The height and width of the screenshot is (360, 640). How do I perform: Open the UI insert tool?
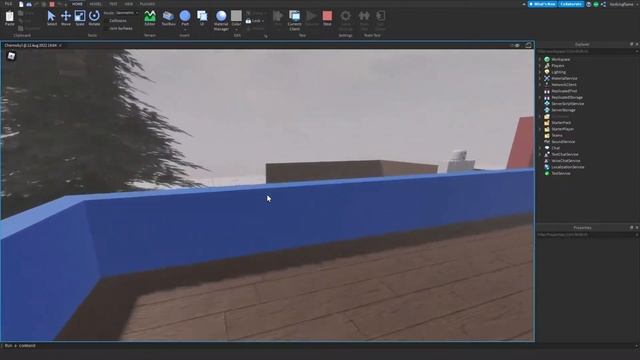click(x=202, y=18)
